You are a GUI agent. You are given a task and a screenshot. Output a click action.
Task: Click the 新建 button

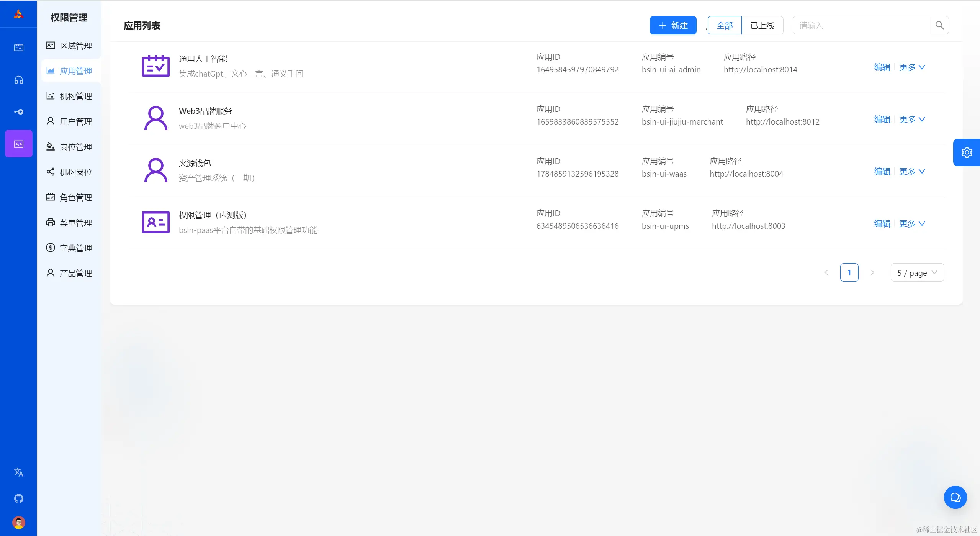click(x=673, y=25)
